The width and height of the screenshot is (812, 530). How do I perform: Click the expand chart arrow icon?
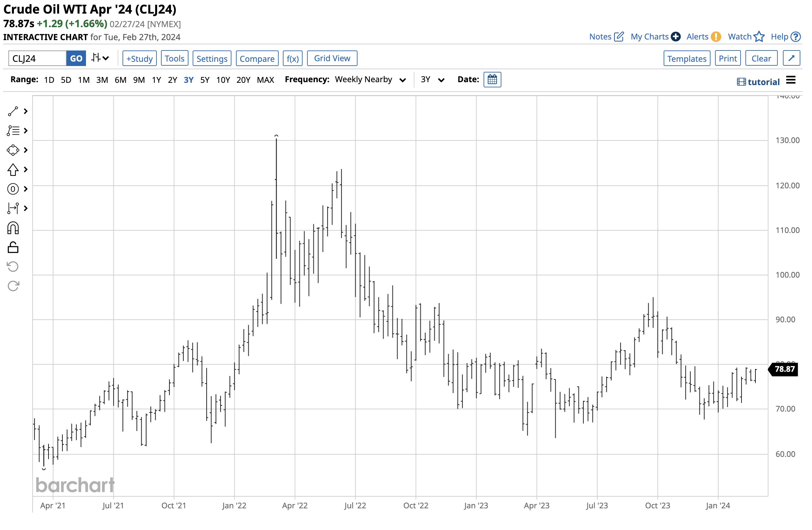coord(792,58)
